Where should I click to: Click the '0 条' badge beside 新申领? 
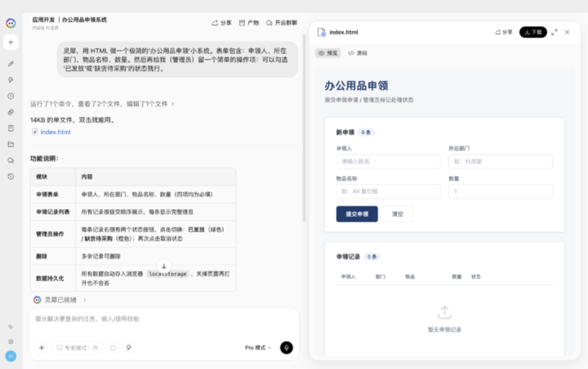[366, 132]
